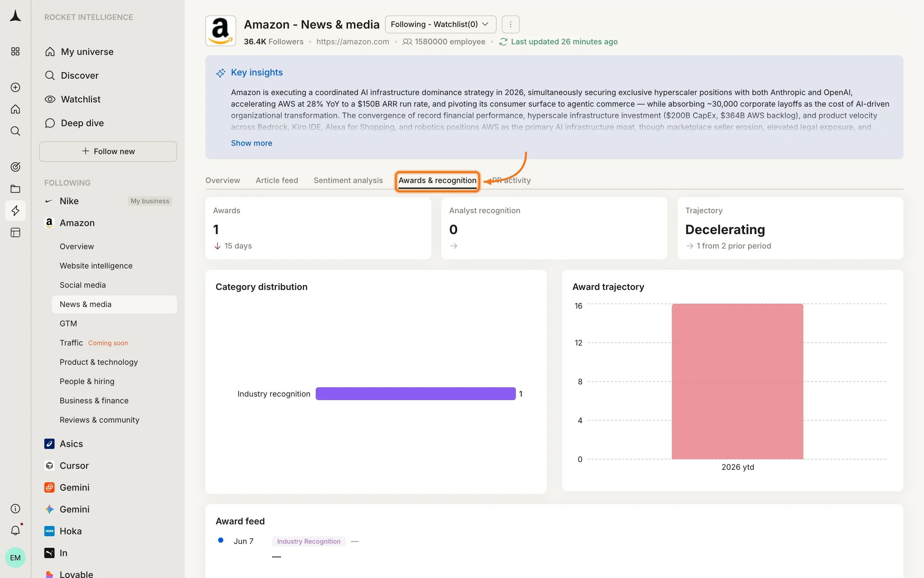Select the lightning bolt icon in the rail
The height and width of the screenshot is (578, 924).
click(15, 211)
